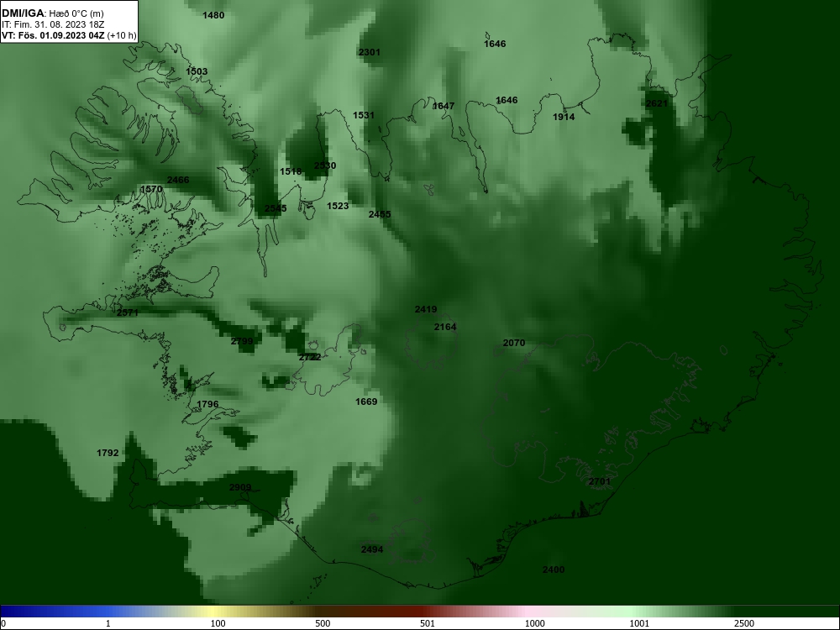The image size is (840, 630).
Task: Select the 2494 value in the south
Action: point(372,549)
